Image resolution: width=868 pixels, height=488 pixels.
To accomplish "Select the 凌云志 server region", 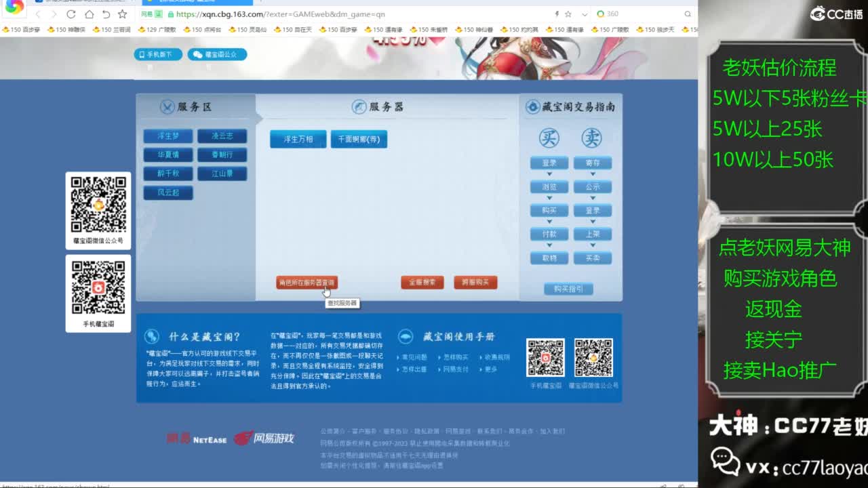I will (x=222, y=136).
